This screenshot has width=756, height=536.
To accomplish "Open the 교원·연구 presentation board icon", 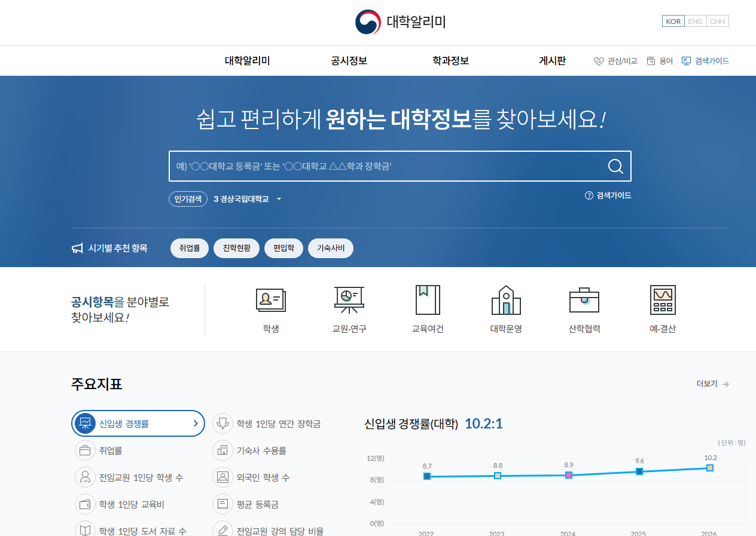I will pyautogui.click(x=349, y=300).
